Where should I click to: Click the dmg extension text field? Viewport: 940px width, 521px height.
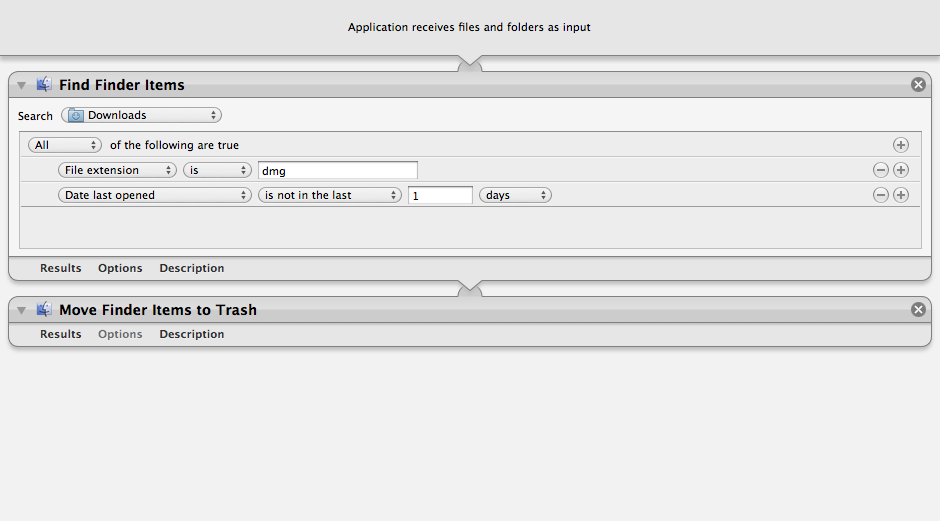pos(338,170)
